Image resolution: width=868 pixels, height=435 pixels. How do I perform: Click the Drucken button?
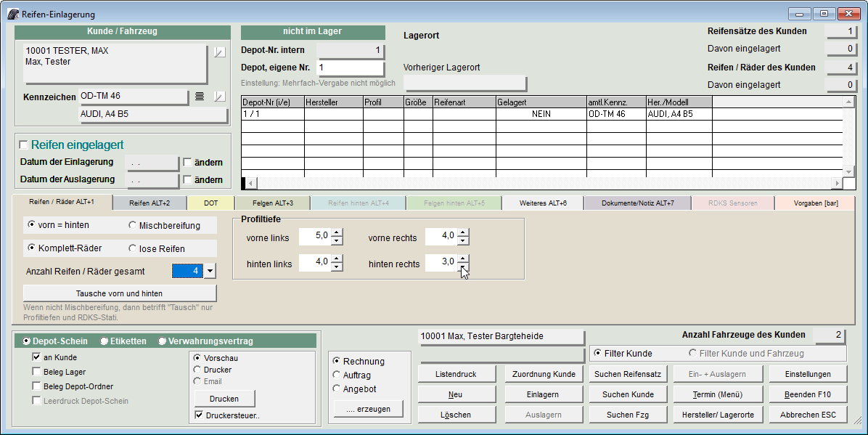(224, 399)
